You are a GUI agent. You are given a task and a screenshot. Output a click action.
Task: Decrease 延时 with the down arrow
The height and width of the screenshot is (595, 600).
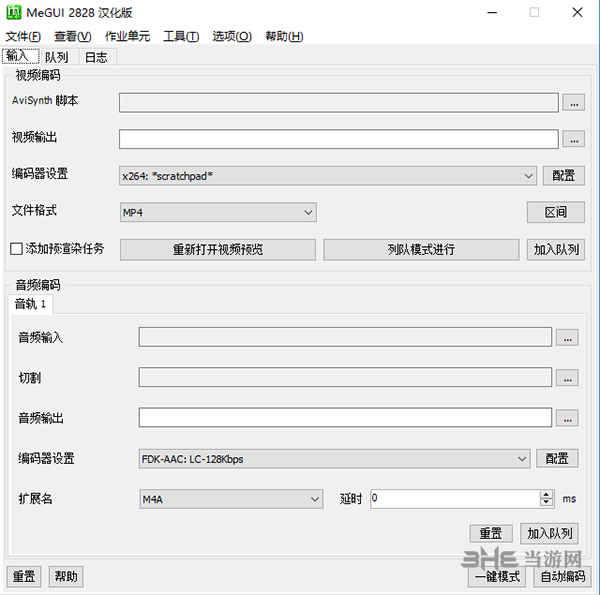(x=546, y=503)
